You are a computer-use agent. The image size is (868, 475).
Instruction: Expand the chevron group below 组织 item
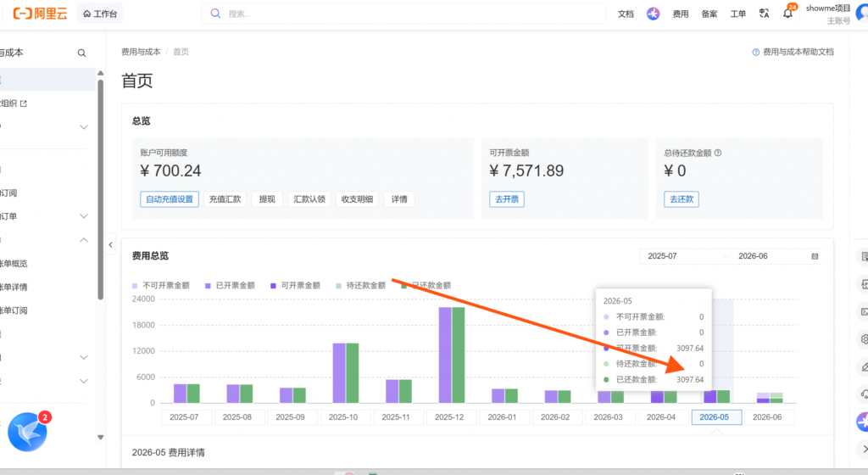pyautogui.click(x=84, y=126)
